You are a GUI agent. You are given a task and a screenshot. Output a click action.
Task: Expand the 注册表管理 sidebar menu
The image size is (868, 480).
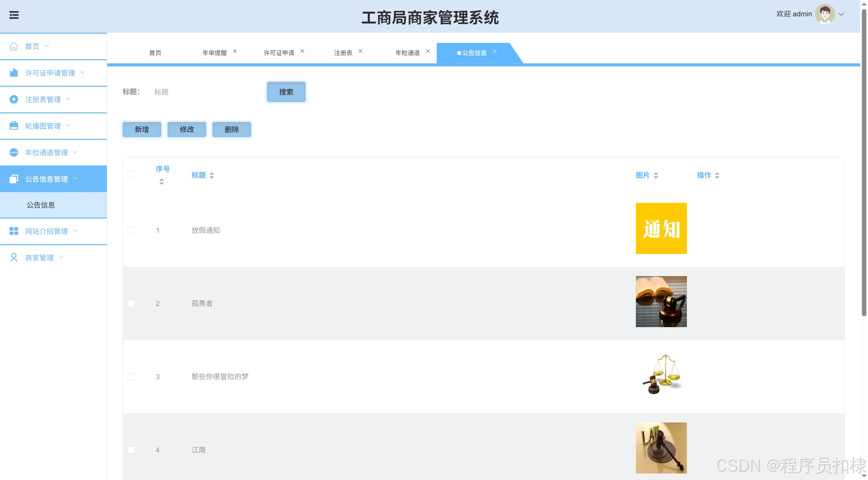(43, 99)
